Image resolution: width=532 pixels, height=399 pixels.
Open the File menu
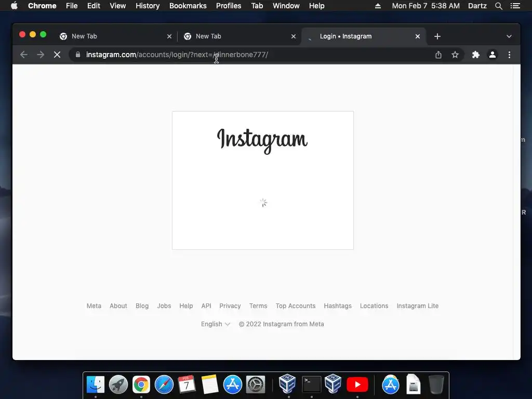pos(72,6)
